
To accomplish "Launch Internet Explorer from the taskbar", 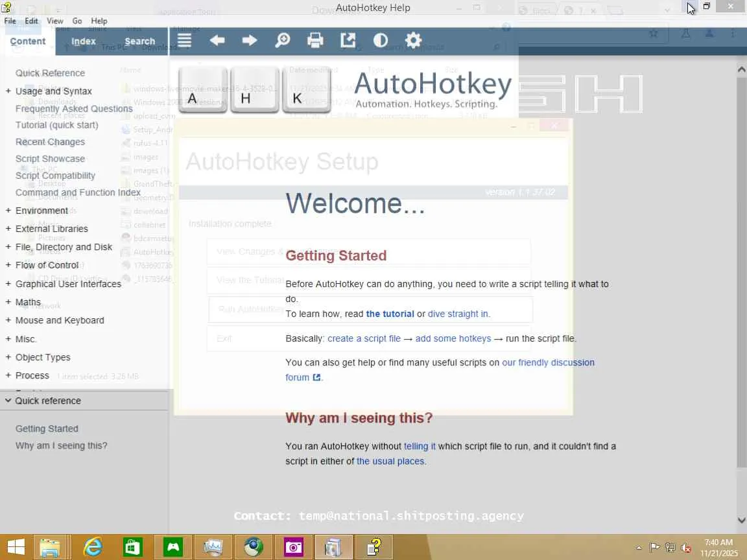I will (x=93, y=547).
